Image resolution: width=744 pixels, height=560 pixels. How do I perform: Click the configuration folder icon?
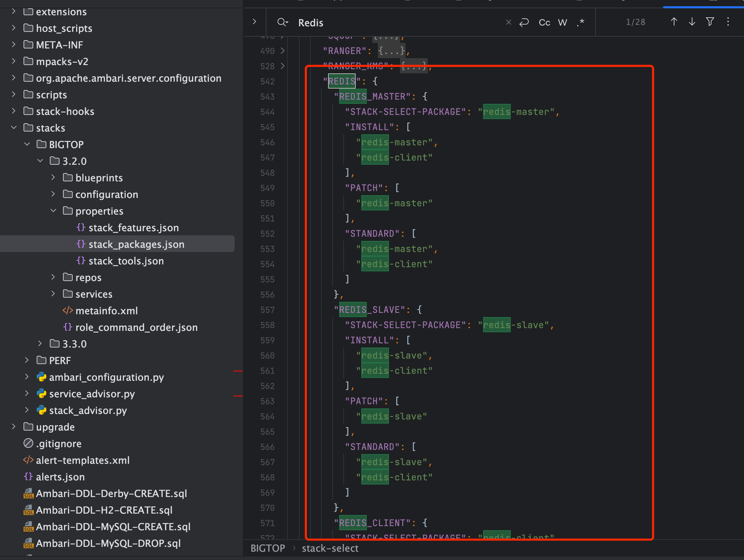point(68,194)
